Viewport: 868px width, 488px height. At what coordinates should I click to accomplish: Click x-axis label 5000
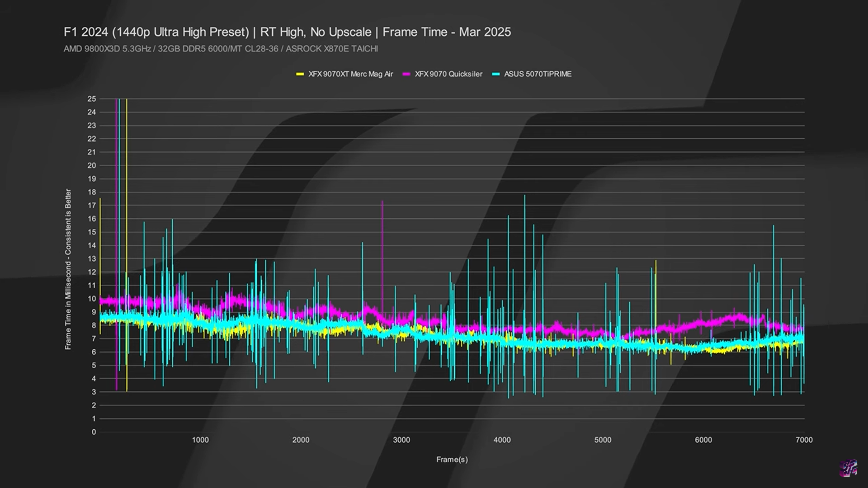tap(603, 440)
